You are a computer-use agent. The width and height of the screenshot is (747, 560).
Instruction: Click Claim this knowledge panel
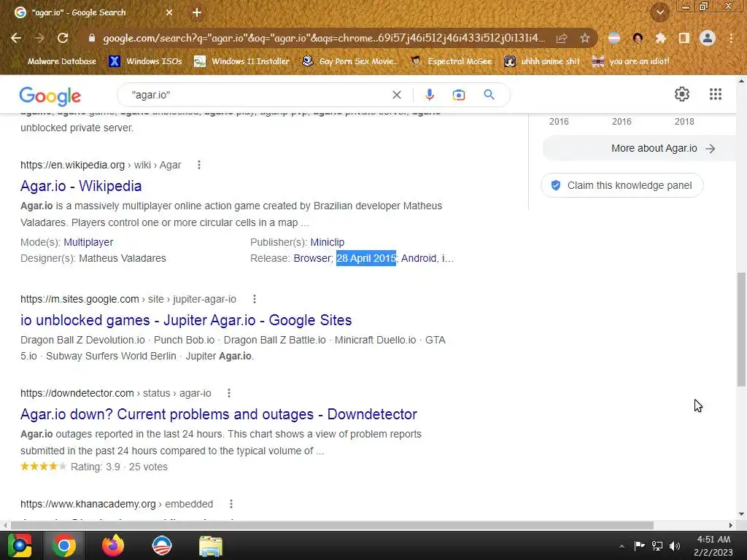pos(622,185)
